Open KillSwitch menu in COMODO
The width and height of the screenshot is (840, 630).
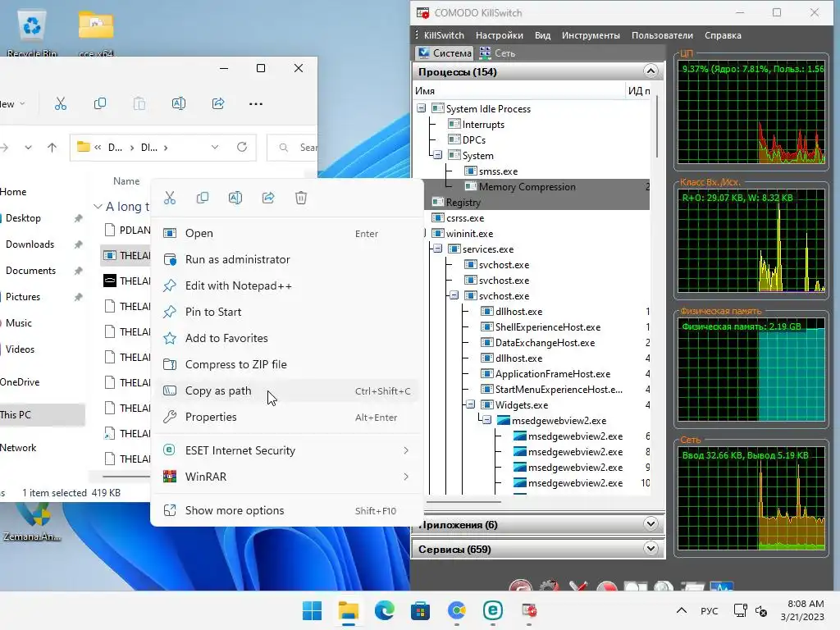coord(444,35)
